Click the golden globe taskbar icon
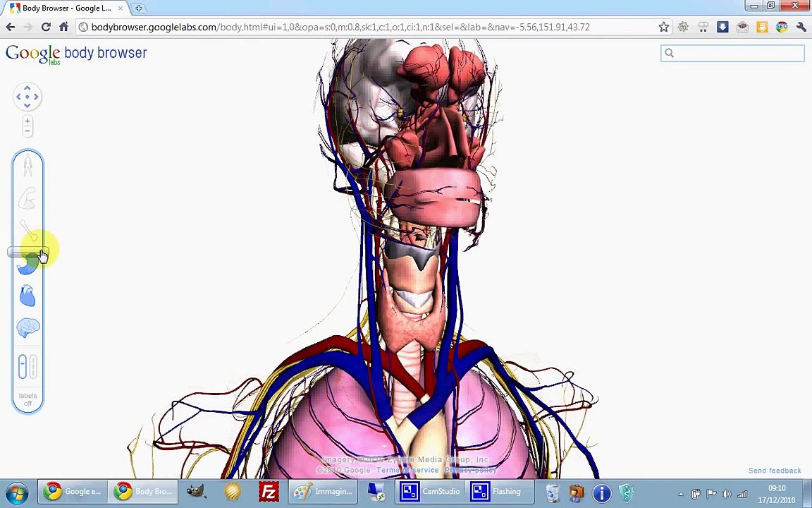Viewport: 812px width, 508px height. tap(233, 491)
